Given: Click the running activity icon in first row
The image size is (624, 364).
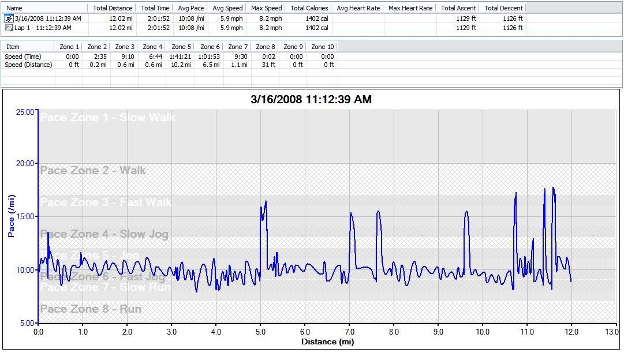Looking at the screenshot, I should (9, 18).
